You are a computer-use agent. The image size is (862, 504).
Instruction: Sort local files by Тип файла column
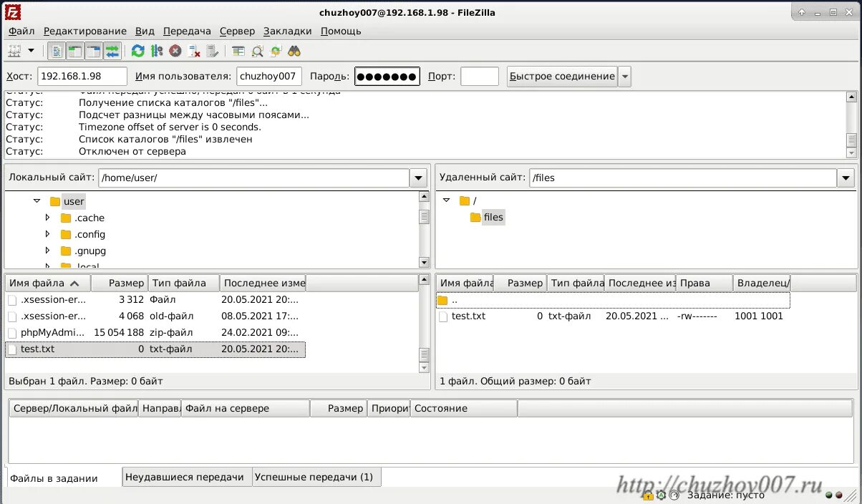184,283
